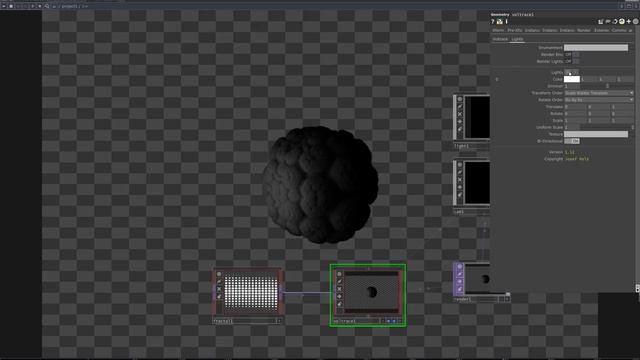Open operator help question mark icon
Viewport: 640px width, 360px height.
[493, 22]
